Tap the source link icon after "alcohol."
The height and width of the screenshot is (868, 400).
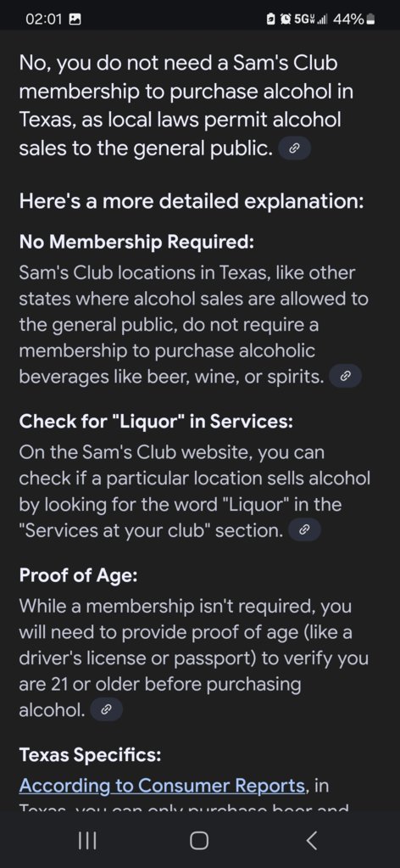[x=106, y=709]
